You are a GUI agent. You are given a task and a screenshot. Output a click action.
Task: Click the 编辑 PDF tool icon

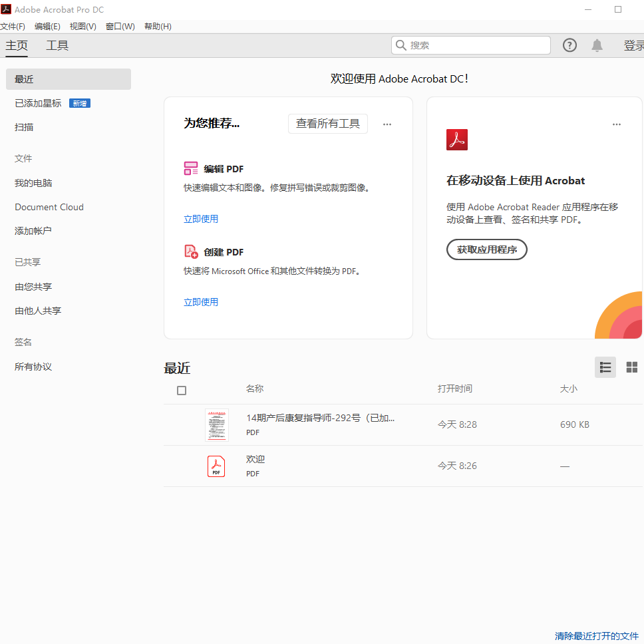point(191,168)
